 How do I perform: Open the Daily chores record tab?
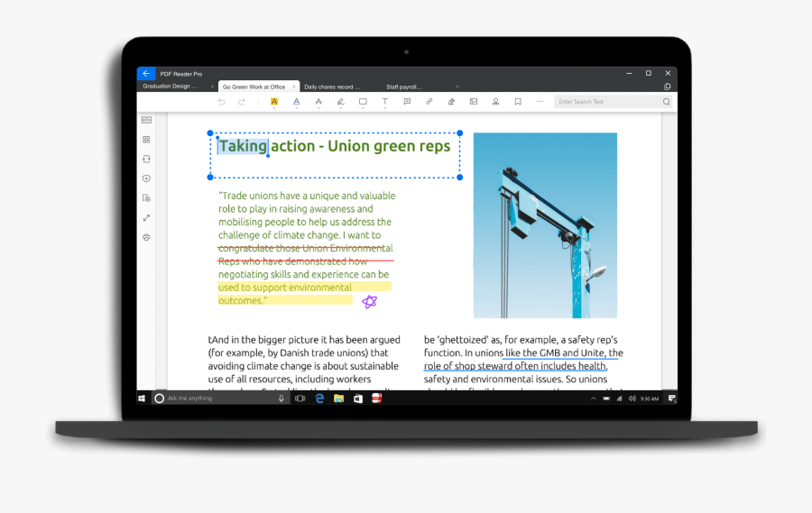[x=332, y=87]
